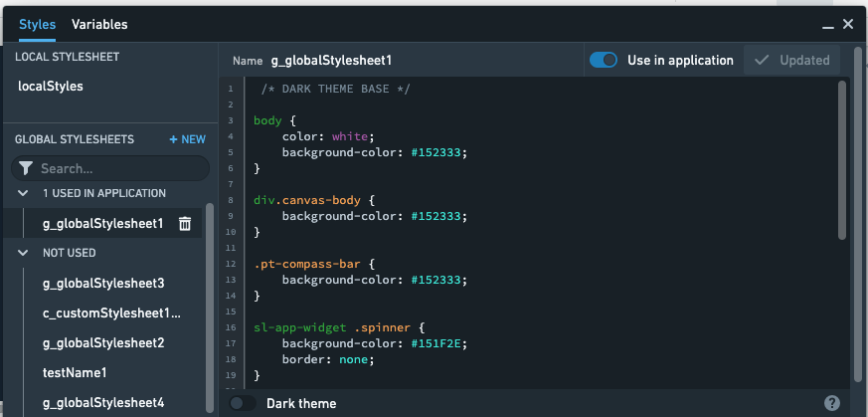Screen dimensions: 868x417
Task: Click the Updated button
Action: point(792,60)
